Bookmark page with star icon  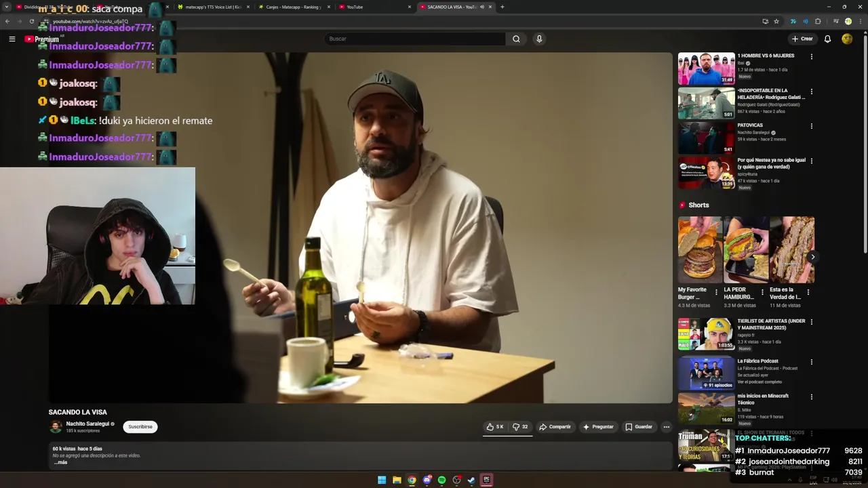[776, 21]
